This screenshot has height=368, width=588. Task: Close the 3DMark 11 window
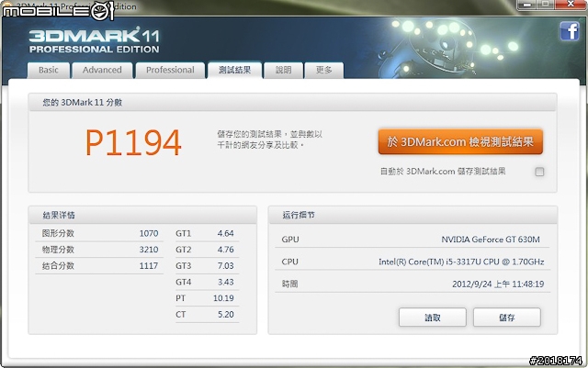[x=571, y=5]
